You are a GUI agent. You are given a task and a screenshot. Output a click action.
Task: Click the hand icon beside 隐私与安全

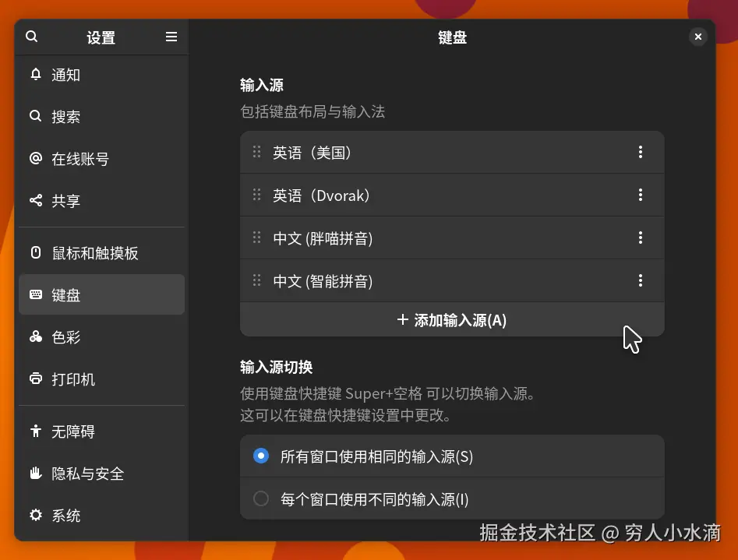point(36,473)
